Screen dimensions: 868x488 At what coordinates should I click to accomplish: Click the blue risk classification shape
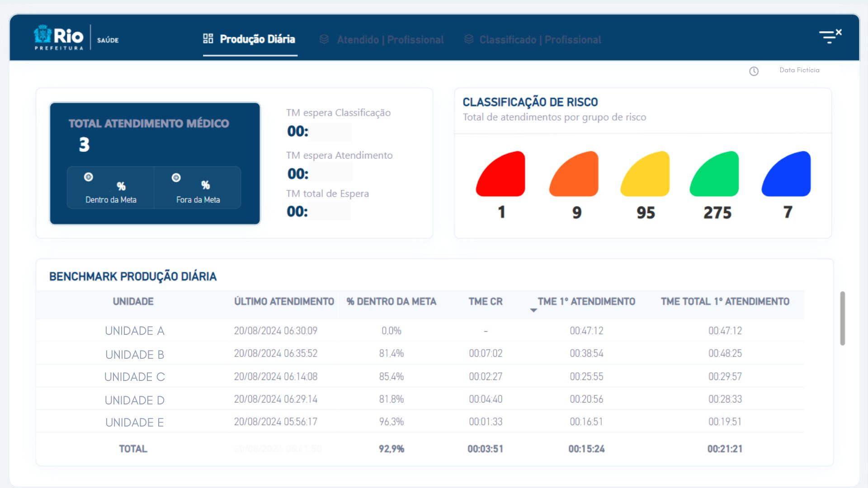click(787, 175)
